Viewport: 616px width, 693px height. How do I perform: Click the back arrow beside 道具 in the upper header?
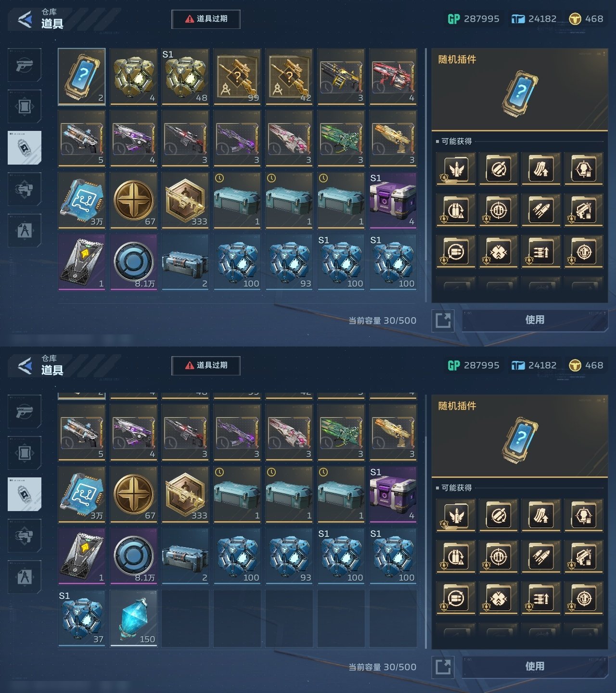(x=25, y=19)
